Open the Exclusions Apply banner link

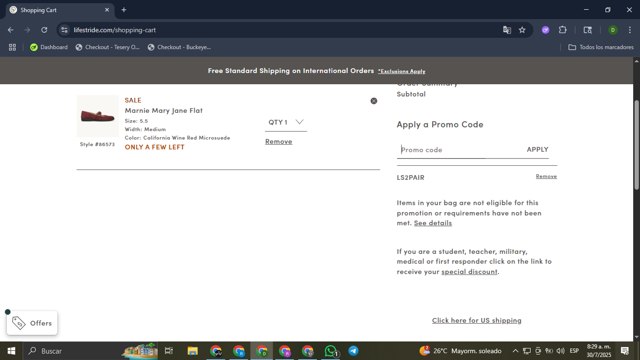pyautogui.click(x=401, y=71)
